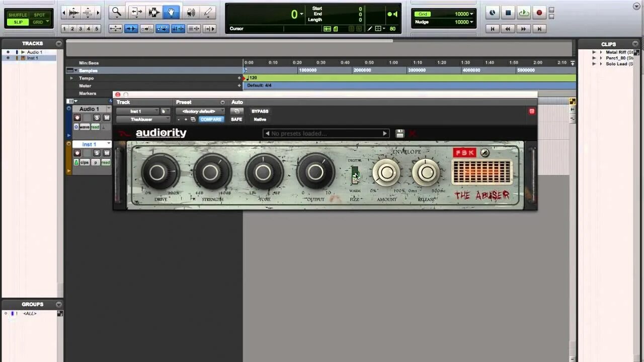Click plugin automation enable icon

pos(236,111)
